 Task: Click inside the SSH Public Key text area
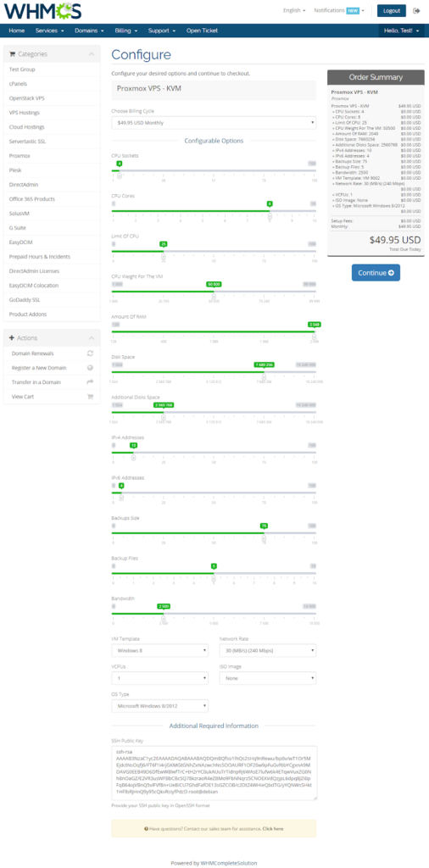coord(214,773)
